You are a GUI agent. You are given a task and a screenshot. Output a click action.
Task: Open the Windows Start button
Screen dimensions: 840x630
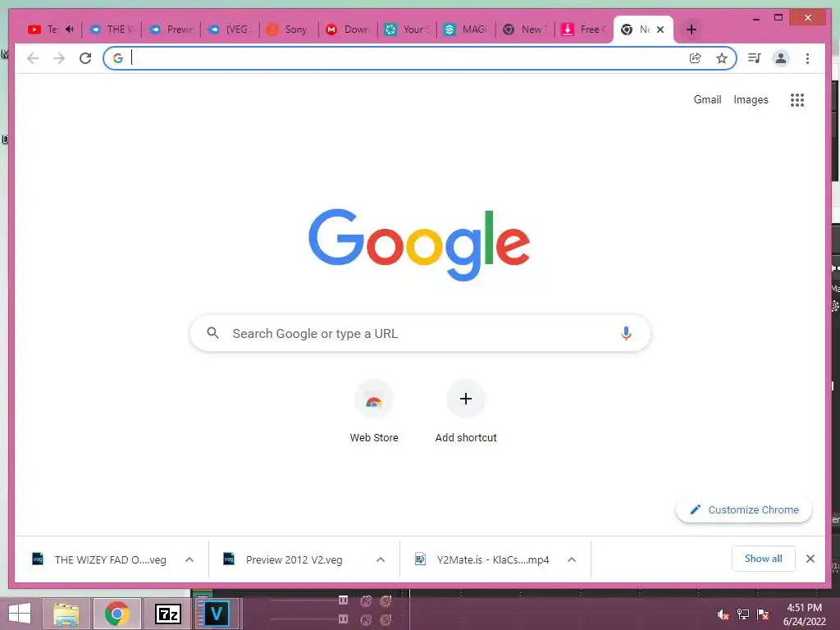(x=20, y=614)
